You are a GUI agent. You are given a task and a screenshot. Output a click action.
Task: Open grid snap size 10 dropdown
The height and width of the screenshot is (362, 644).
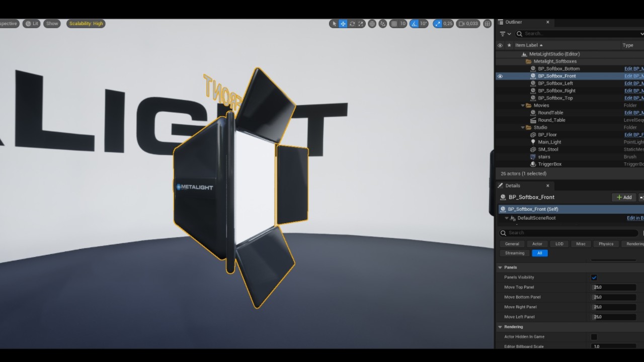click(403, 24)
